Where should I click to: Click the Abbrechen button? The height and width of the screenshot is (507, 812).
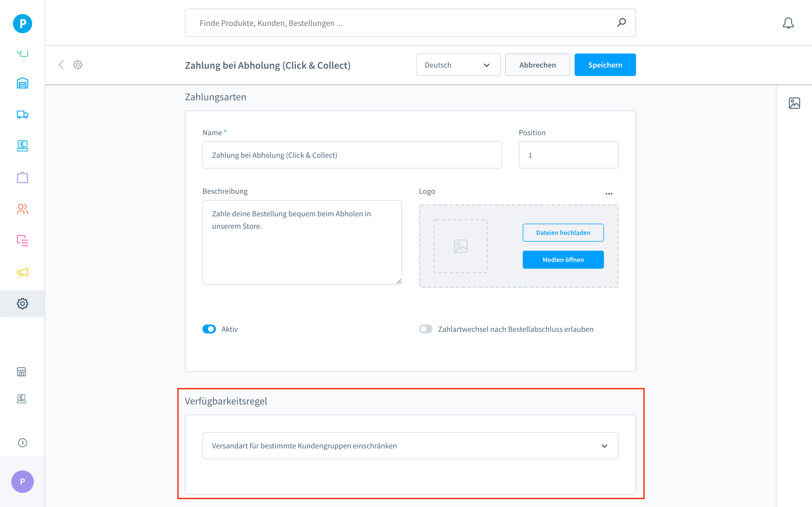pos(537,65)
